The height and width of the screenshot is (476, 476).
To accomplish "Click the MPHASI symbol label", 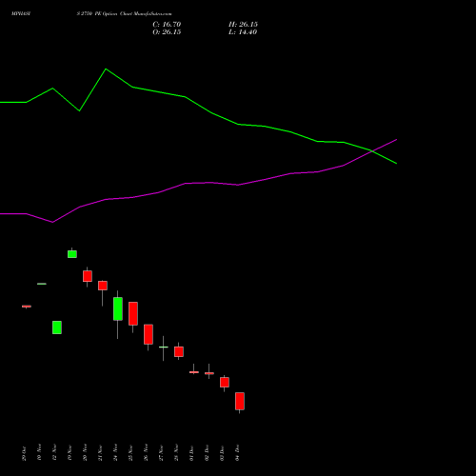I will click(x=21, y=13).
